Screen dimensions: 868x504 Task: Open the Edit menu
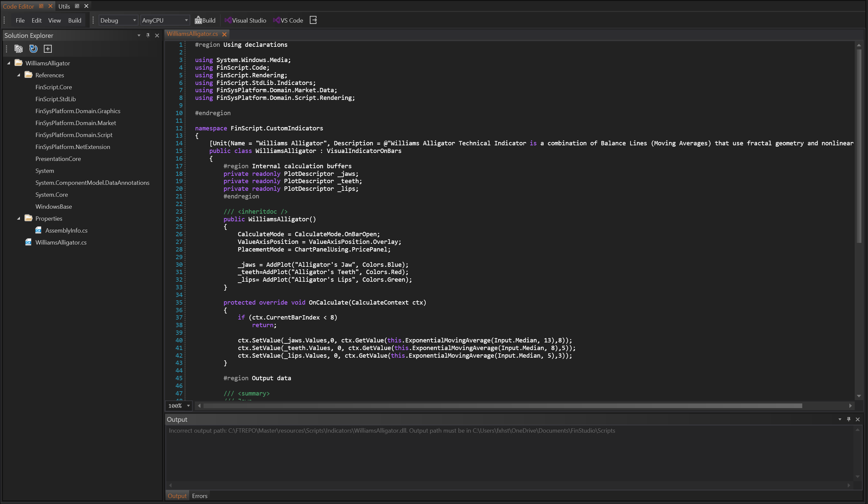[x=37, y=20]
